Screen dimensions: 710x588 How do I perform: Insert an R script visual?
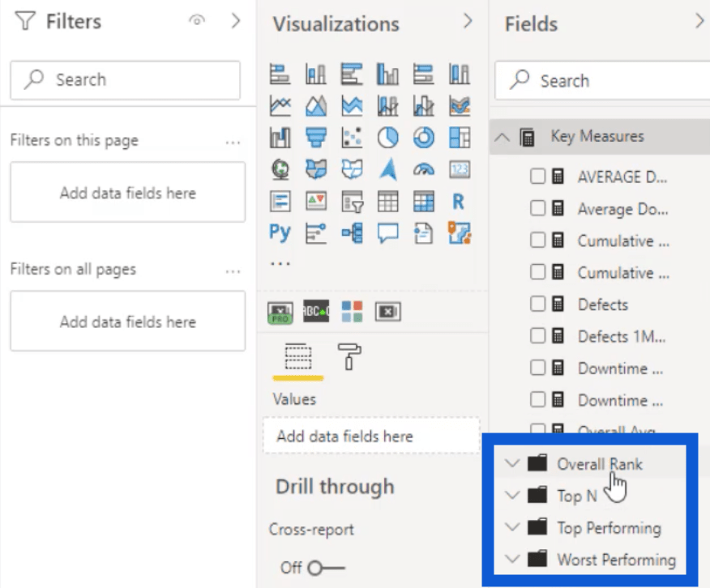[458, 202]
